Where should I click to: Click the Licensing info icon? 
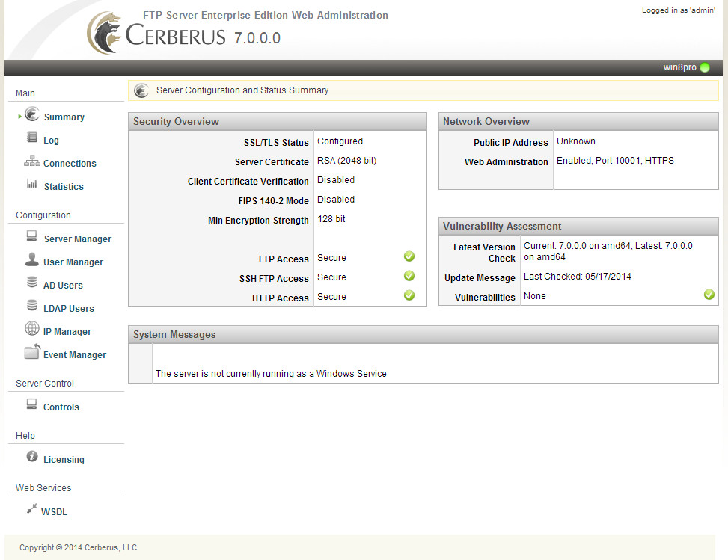[x=32, y=457]
